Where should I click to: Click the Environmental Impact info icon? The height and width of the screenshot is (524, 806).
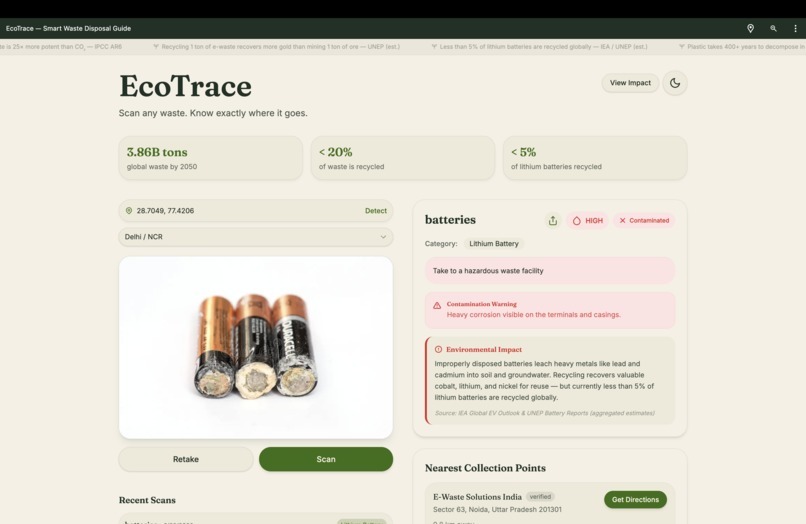coord(438,350)
